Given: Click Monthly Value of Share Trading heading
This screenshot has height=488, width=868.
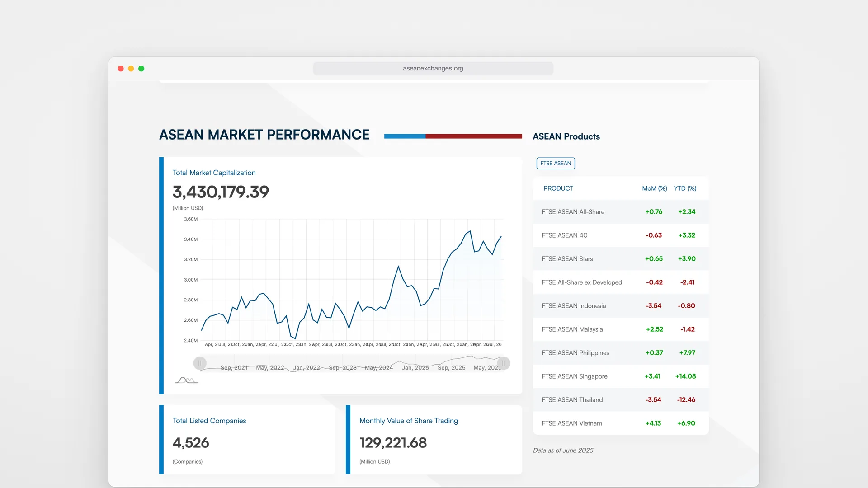Looking at the screenshot, I should (x=409, y=421).
